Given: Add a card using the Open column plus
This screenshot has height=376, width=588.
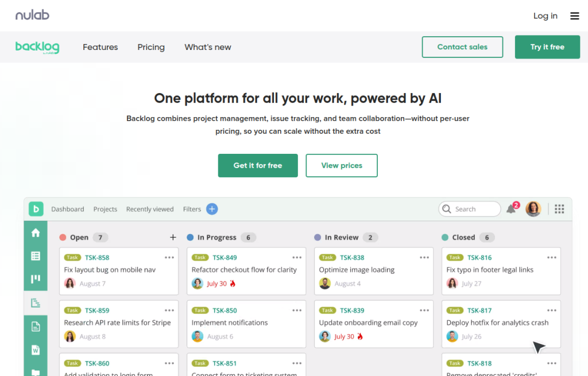Looking at the screenshot, I should (x=173, y=237).
